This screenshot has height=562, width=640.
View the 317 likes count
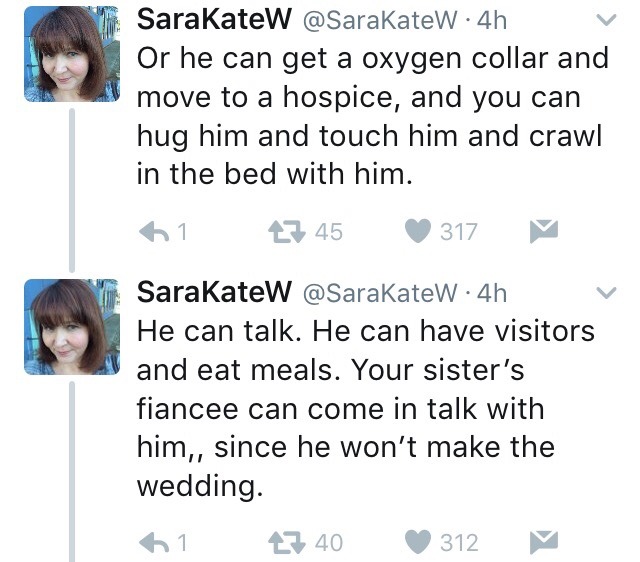pyautogui.click(x=459, y=232)
